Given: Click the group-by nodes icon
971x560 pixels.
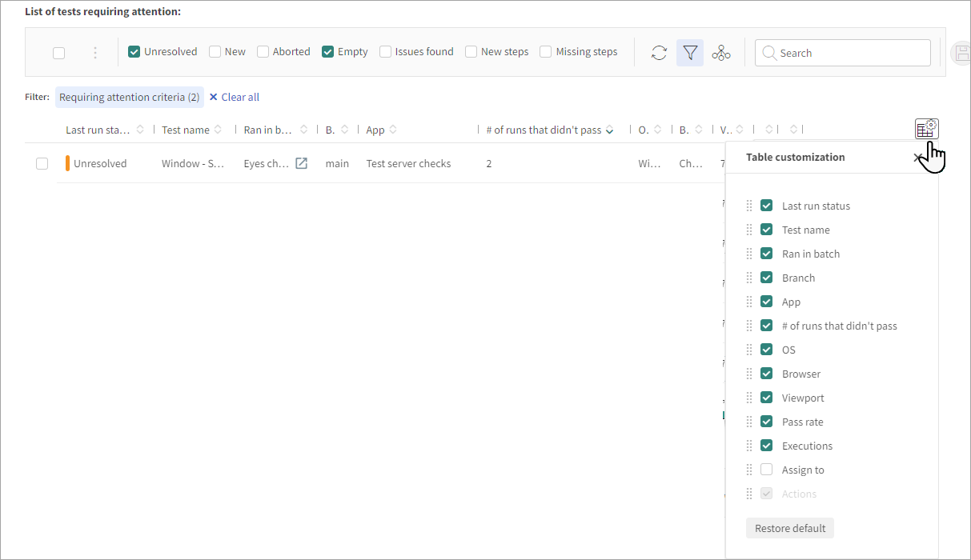Looking at the screenshot, I should (x=721, y=53).
